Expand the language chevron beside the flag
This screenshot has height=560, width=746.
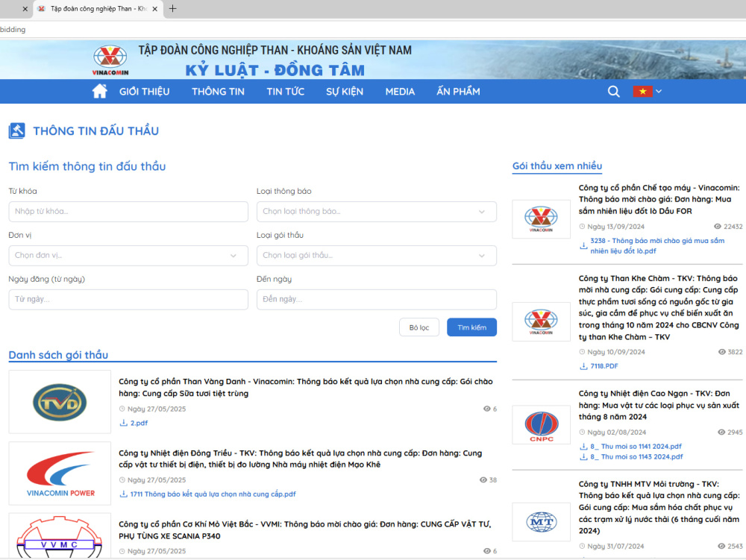pos(659,91)
